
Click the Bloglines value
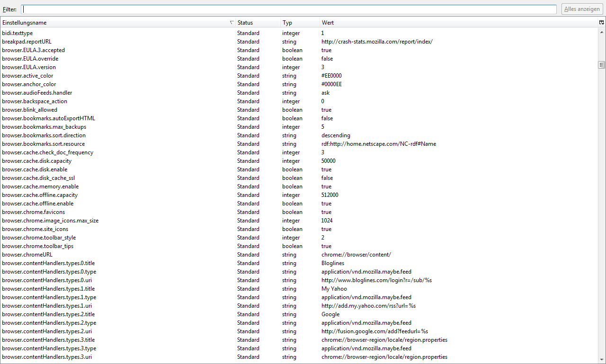coord(333,263)
